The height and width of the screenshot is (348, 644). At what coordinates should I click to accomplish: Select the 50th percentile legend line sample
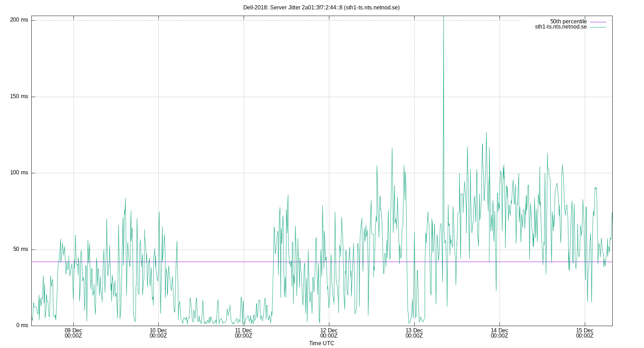click(x=598, y=21)
